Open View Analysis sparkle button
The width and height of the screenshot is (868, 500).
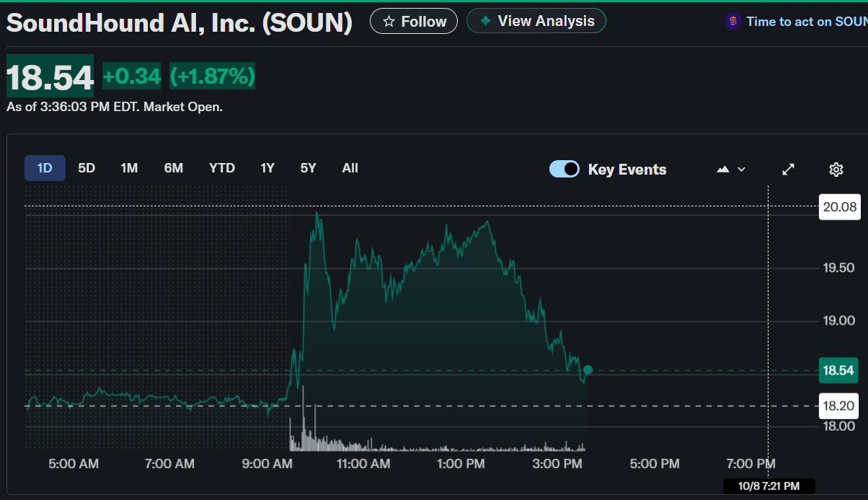536,21
